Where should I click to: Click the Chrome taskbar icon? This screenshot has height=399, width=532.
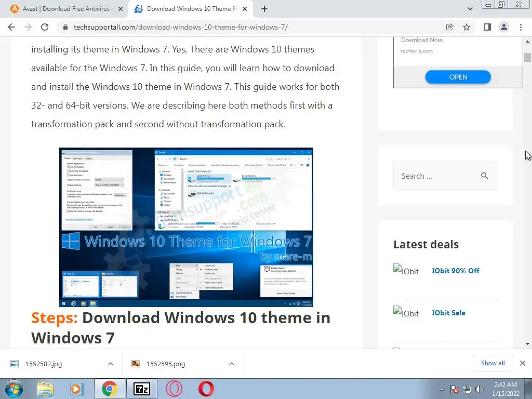(x=109, y=389)
